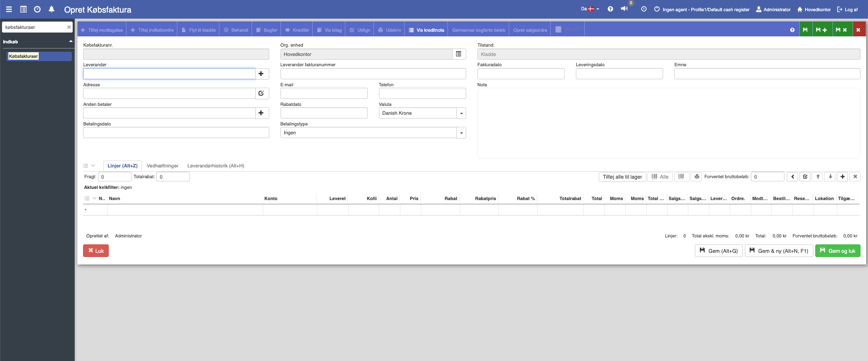Image resolution: width=868 pixels, height=361 pixels.
Task: Save and close using disk x icon
Action: point(841,30)
